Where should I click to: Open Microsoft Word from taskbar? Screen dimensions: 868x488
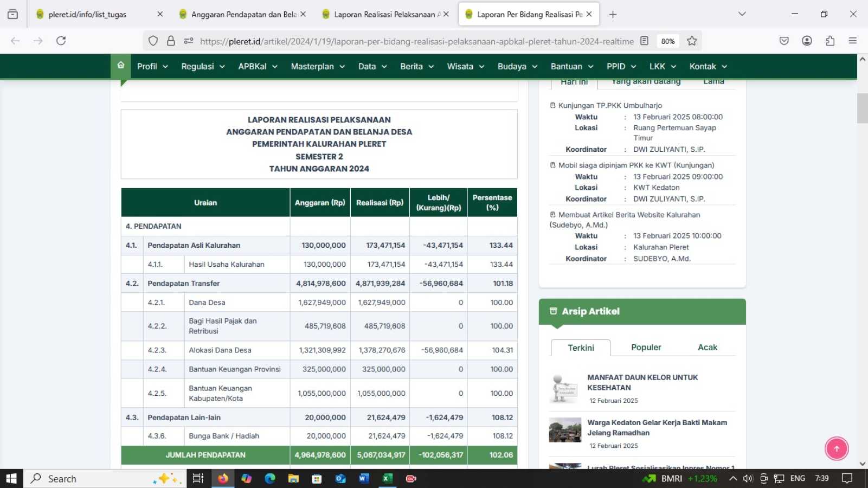click(364, 478)
